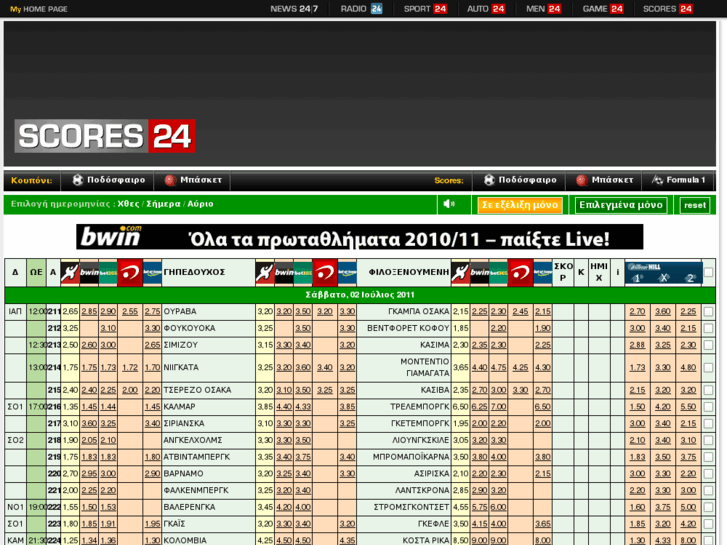Click the ΗΜΙΧ column header
Image resolution: width=727 pixels, height=545 pixels.
pyautogui.click(x=599, y=272)
